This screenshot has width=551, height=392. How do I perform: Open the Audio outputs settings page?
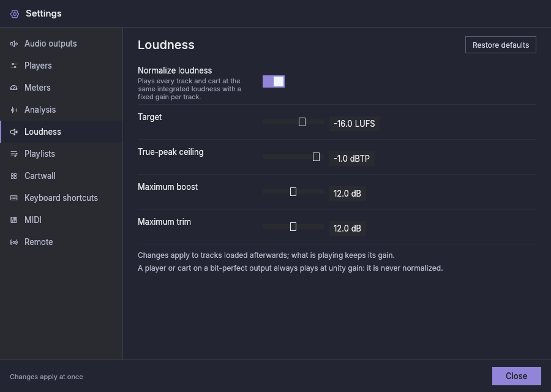pyautogui.click(x=61, y=43)
